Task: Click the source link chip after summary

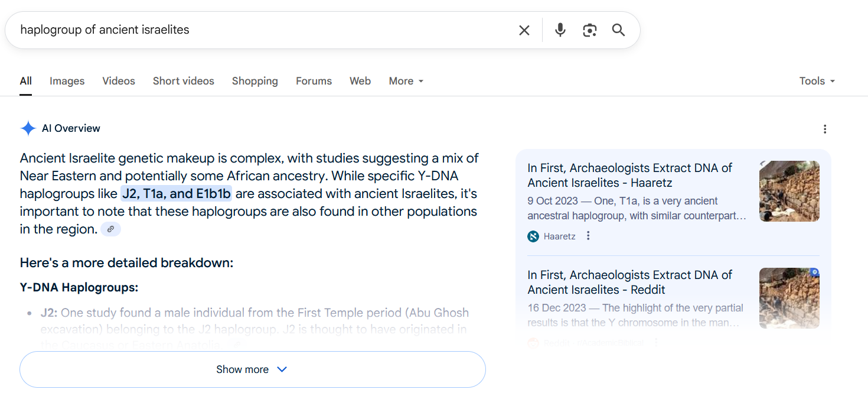Action: click(110, 229)
